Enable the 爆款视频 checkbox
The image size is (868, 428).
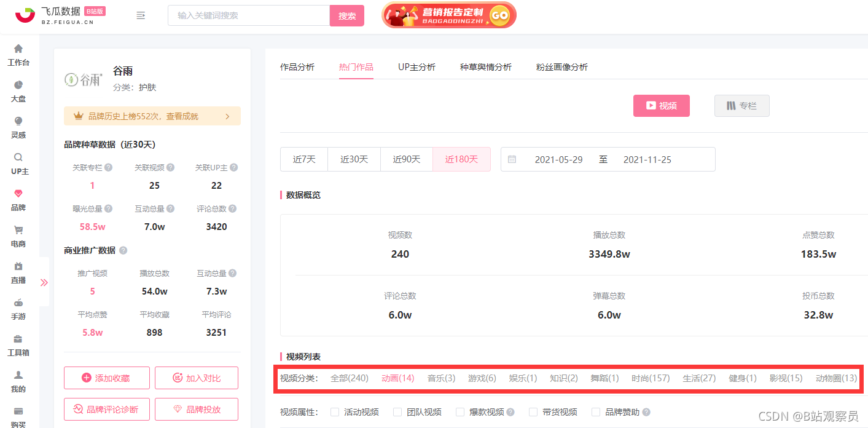coord(460,412)
